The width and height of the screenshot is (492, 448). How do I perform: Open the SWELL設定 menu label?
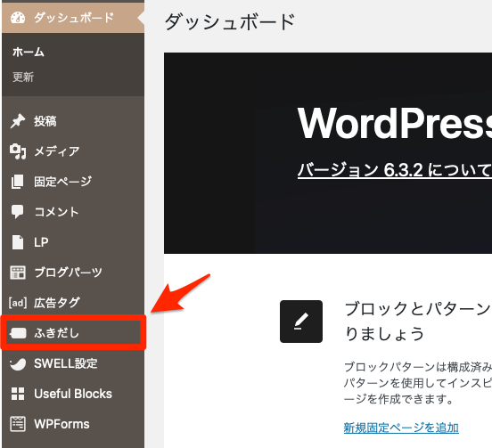pyautogui.click(x=66, y=363)
